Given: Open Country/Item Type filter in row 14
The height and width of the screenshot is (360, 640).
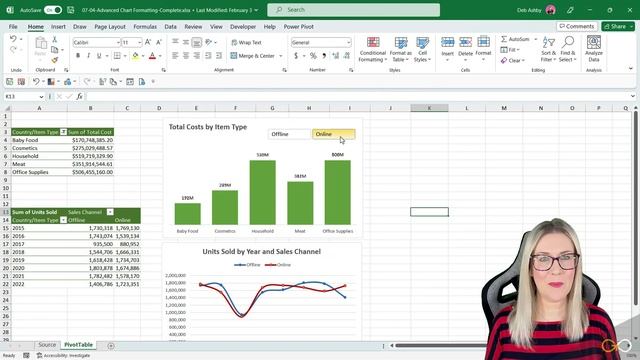Looking at the screenshot, I should (63, 220).
